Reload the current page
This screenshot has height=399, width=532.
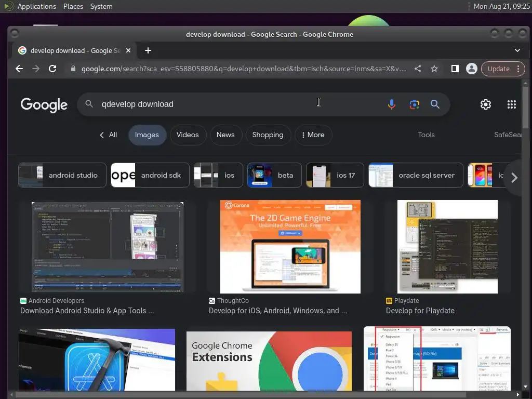click(52, 69)
